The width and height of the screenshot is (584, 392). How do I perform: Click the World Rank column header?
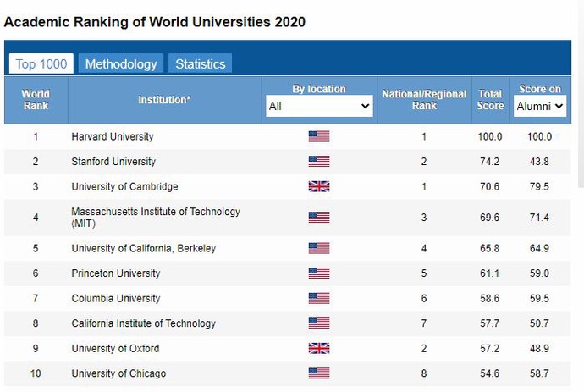36,100
